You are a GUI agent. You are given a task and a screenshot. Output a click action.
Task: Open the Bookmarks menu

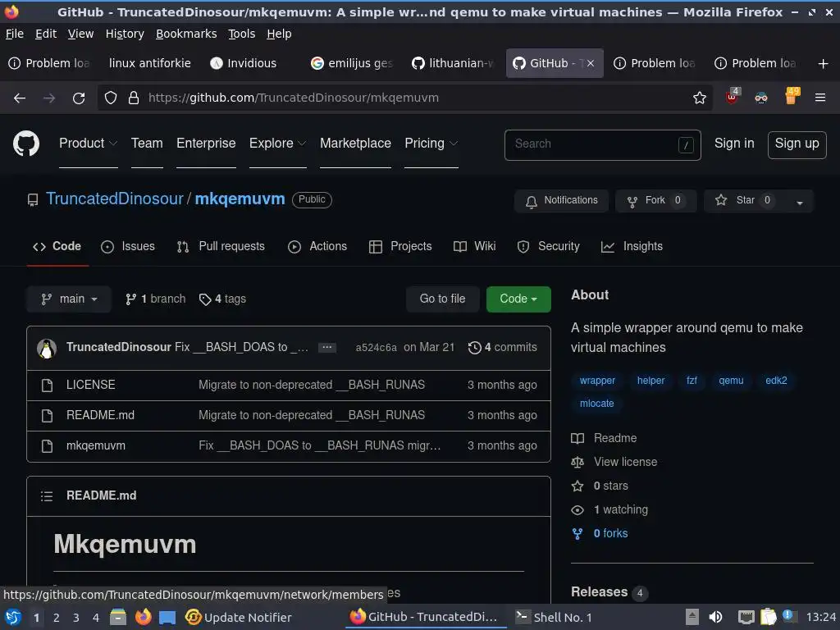186,34
